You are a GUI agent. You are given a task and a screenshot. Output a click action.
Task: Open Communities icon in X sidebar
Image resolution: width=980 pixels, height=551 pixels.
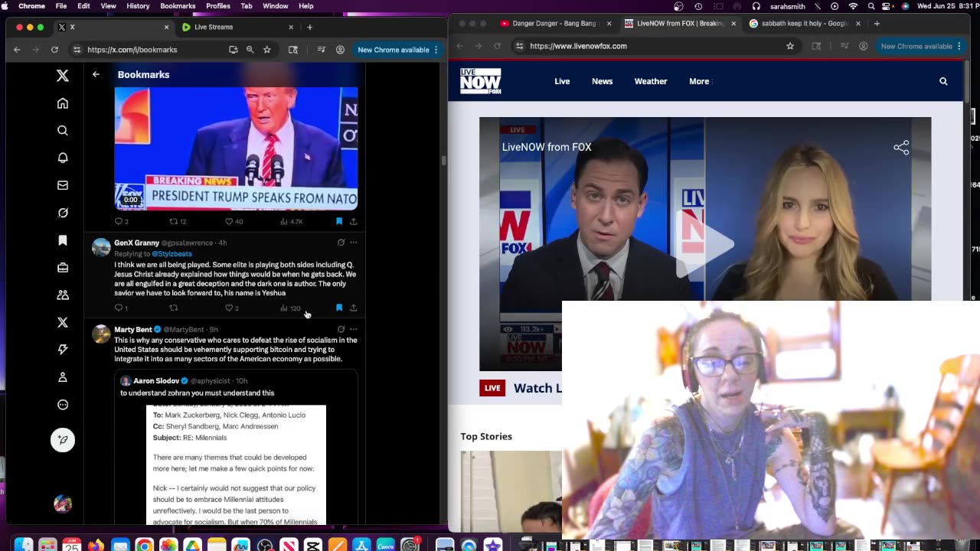click(x=63, y=295)
